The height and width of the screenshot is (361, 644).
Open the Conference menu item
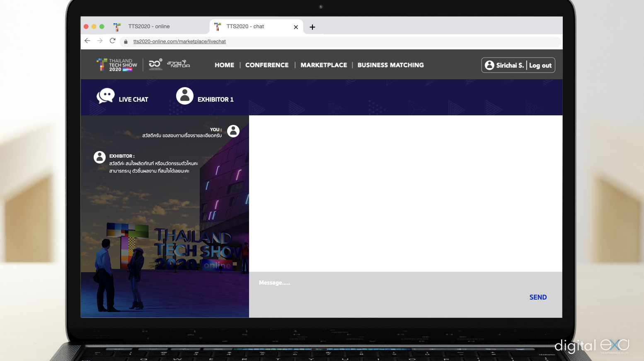click(267, 65)
